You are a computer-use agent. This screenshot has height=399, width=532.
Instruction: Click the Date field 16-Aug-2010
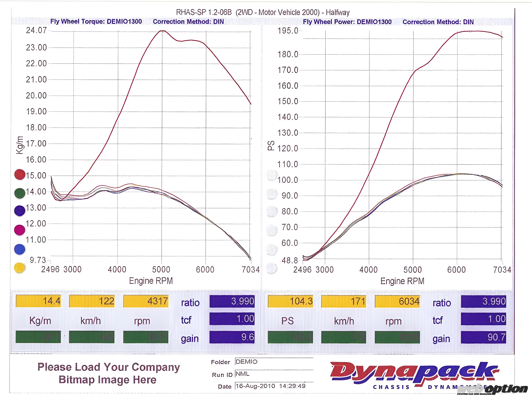(271, 386)
